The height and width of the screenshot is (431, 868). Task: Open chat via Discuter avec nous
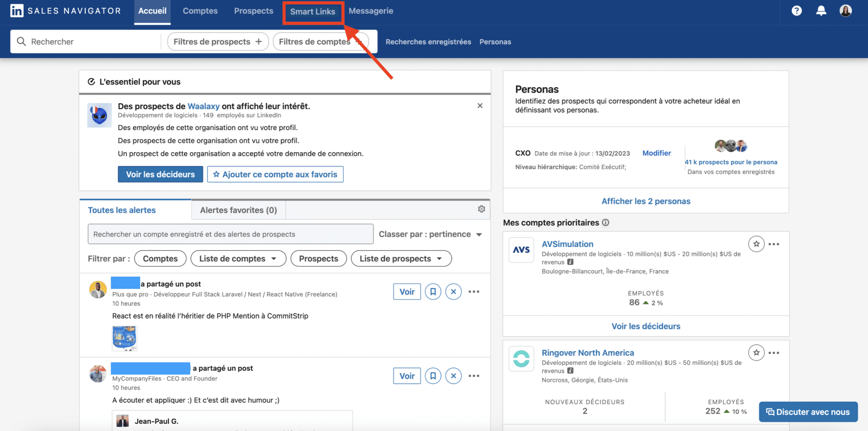tap(808, 412)
